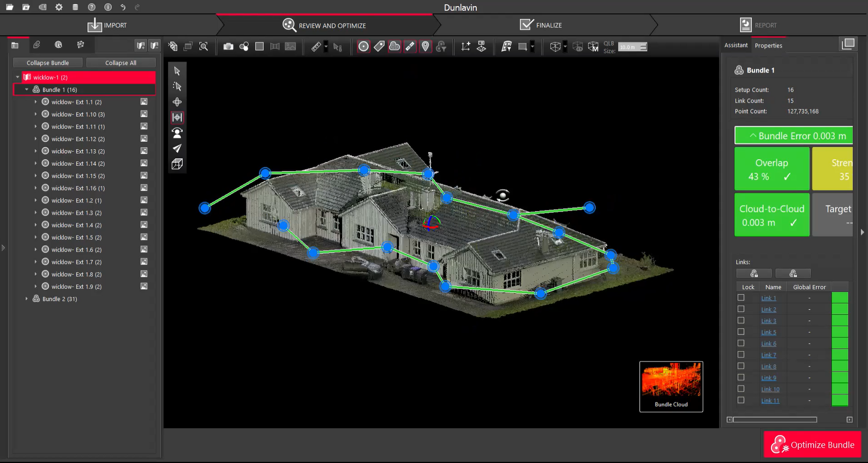The height and width of the screenshot is (463, 868).
Task: Check the Lock box for Link 1
Action: point(741,298)
